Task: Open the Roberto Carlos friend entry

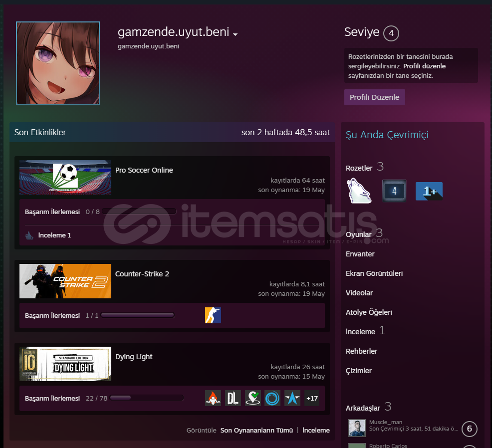Action: [388, 446]
